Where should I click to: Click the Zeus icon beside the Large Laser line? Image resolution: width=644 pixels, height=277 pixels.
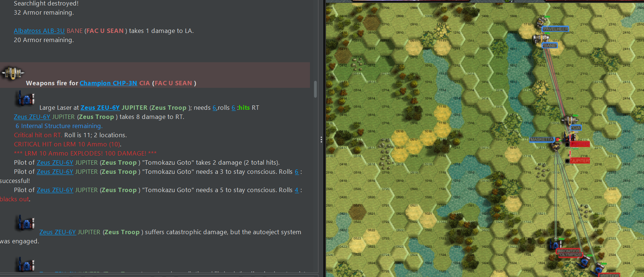tap(26, 99)
